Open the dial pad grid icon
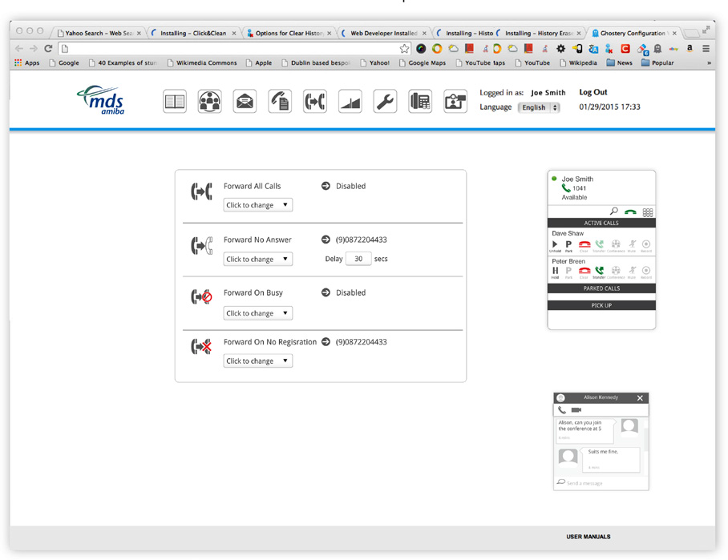728x560 pixels. coord(648,212)
